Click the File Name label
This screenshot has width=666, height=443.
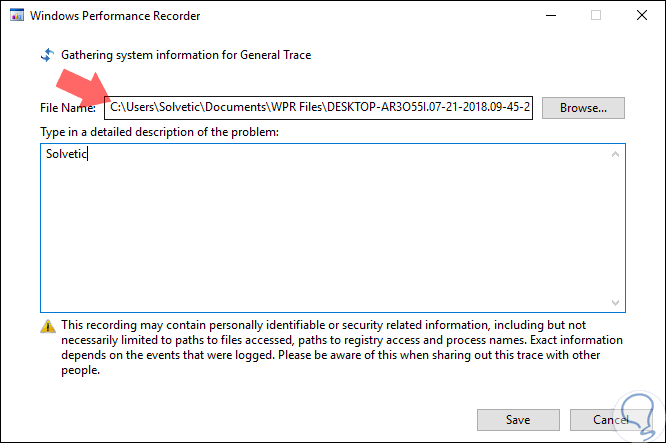coord(68,107)
